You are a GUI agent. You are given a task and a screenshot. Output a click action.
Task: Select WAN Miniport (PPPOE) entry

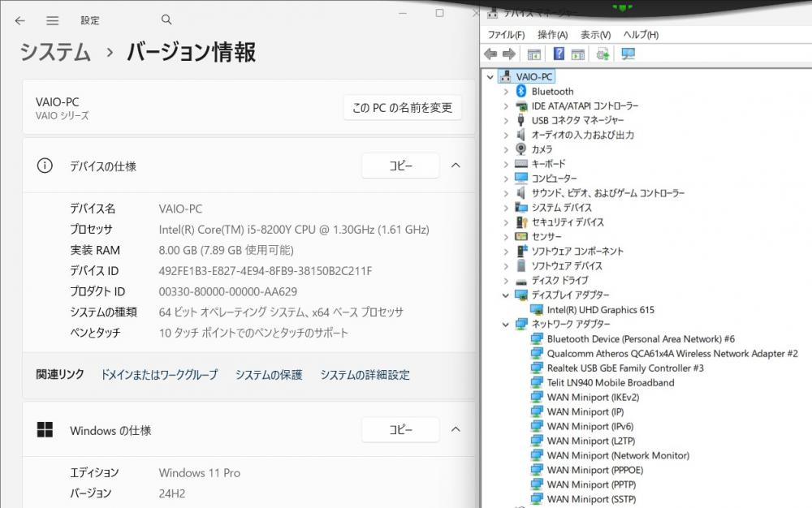[595, 470]
